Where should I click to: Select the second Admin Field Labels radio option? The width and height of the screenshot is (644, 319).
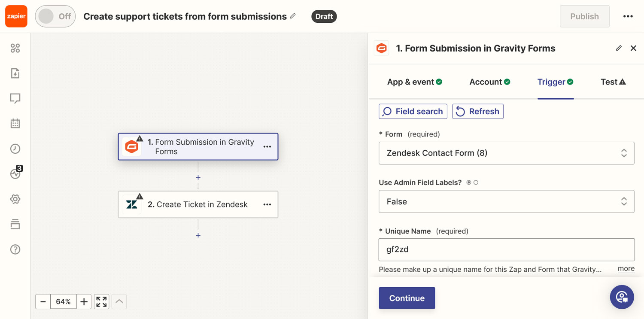click(x=476, y=182)
